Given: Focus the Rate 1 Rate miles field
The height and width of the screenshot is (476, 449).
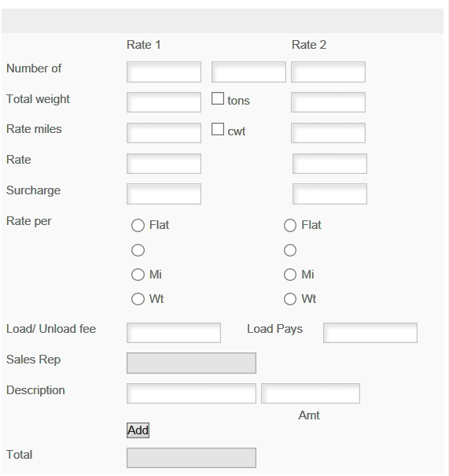Looking at the screenshot, I should click(x=164, y=133).
